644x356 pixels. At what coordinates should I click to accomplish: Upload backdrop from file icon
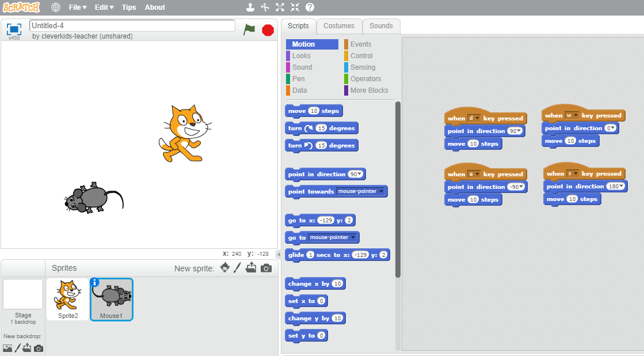pyautogui.click(x=27, y=348)
